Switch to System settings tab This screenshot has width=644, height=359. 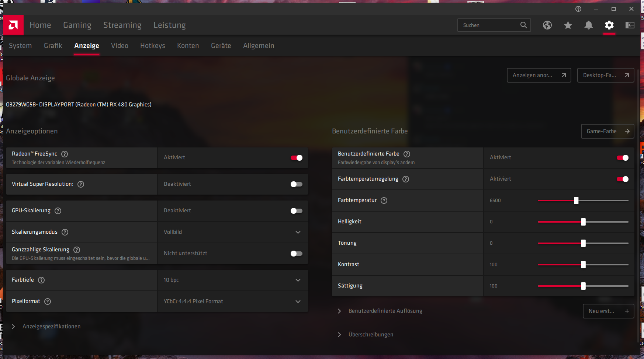(20, 46)
